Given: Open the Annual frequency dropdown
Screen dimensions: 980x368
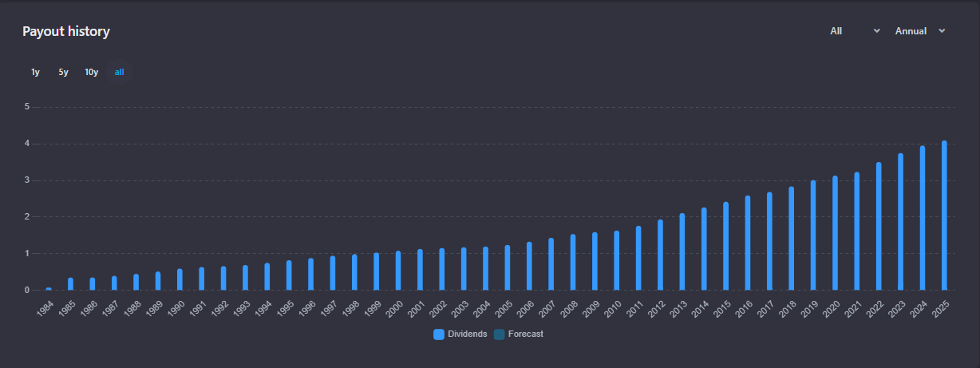Looking at the screenshot, I should point(919,31).
